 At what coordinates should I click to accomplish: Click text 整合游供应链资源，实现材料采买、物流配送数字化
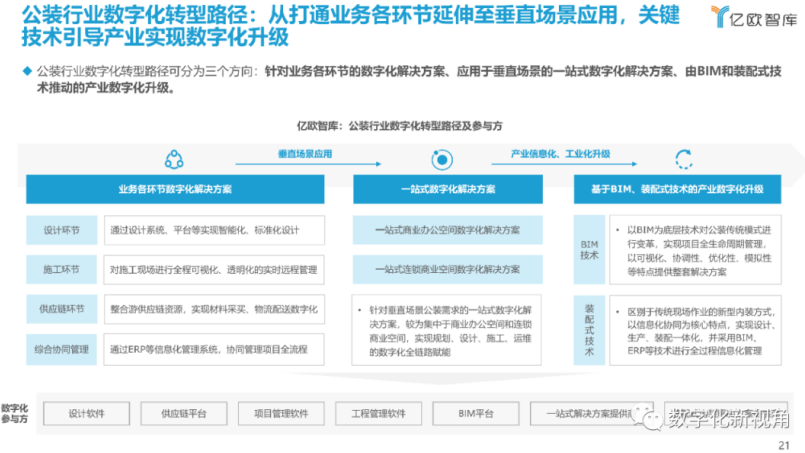pos(214,309)
